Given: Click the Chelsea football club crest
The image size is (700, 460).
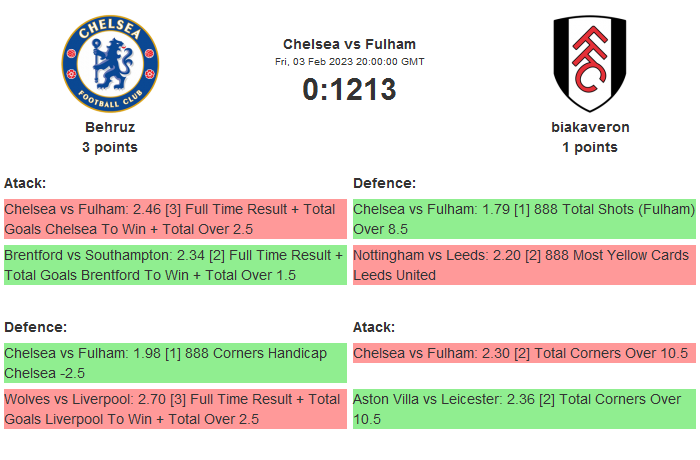Looking at the screenshot, I should click(110, 64).
